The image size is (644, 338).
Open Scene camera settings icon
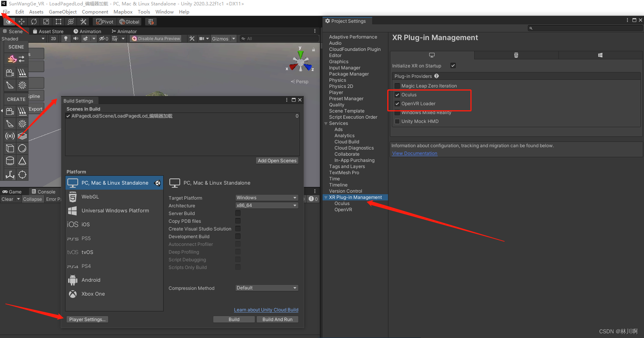[x=201, y=39]
